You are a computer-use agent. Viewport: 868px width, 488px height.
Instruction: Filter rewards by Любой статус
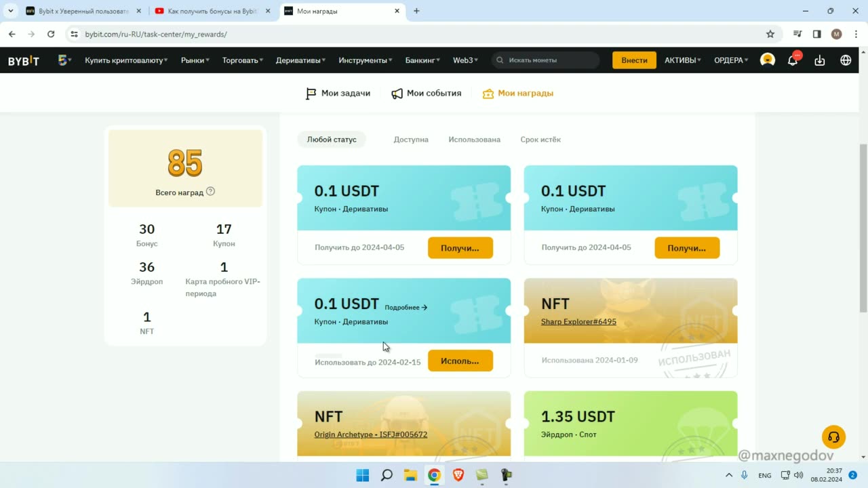coord(332,140)
